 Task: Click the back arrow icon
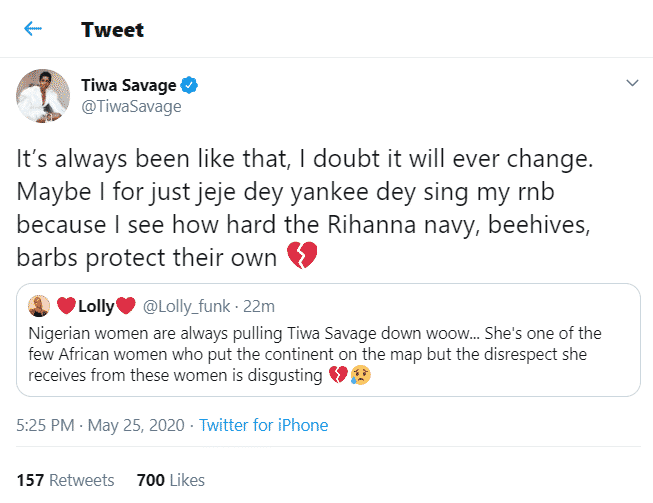click(34, 30)
